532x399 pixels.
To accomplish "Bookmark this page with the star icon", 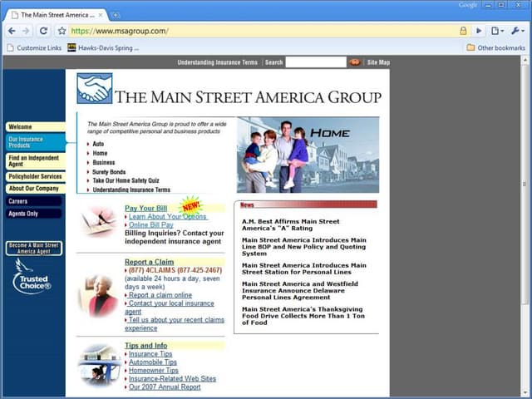I will pos(62,31).
